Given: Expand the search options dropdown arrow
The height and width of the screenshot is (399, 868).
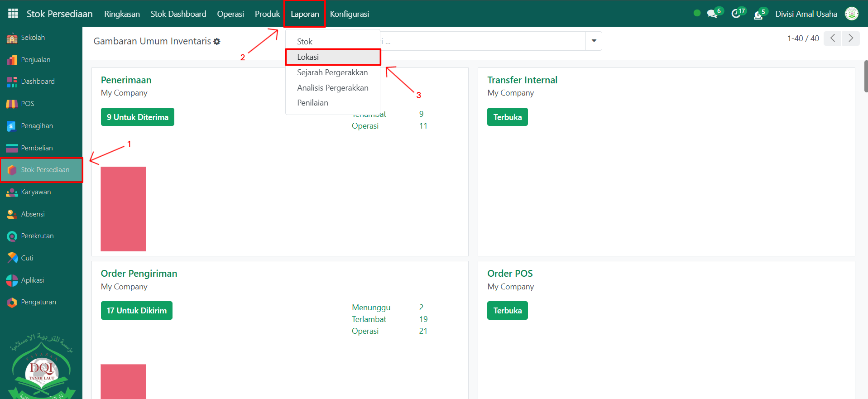Looking at the screenshot, I should 594,41.
